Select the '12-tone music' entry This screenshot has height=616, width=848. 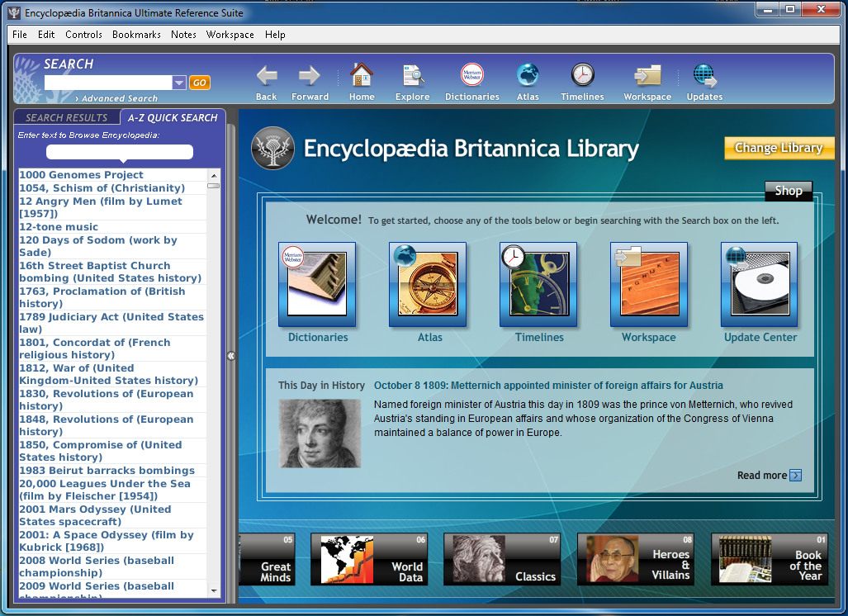[x=112, y=226]
